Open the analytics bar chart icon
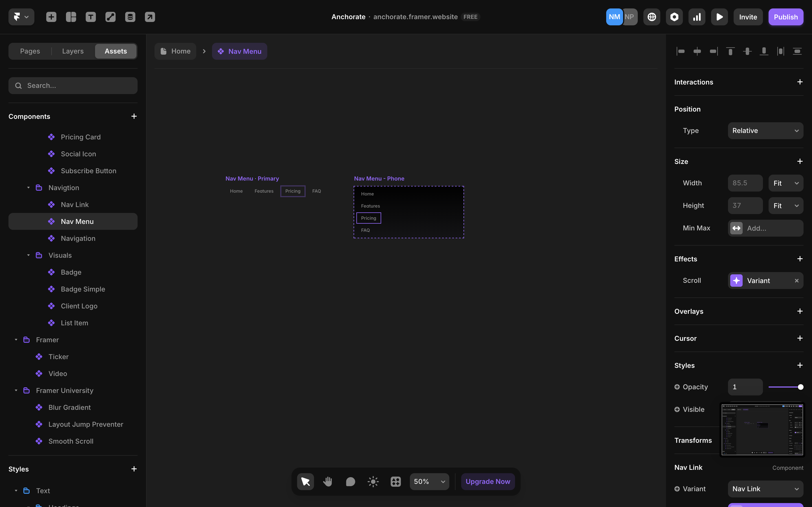The image size is (812, 507). coord(697,17)
